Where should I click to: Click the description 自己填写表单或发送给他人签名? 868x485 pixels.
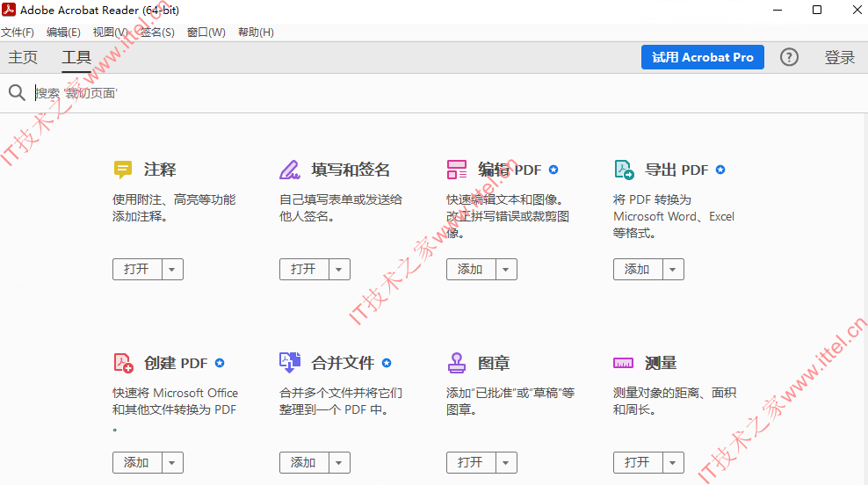tap(341, 207)
